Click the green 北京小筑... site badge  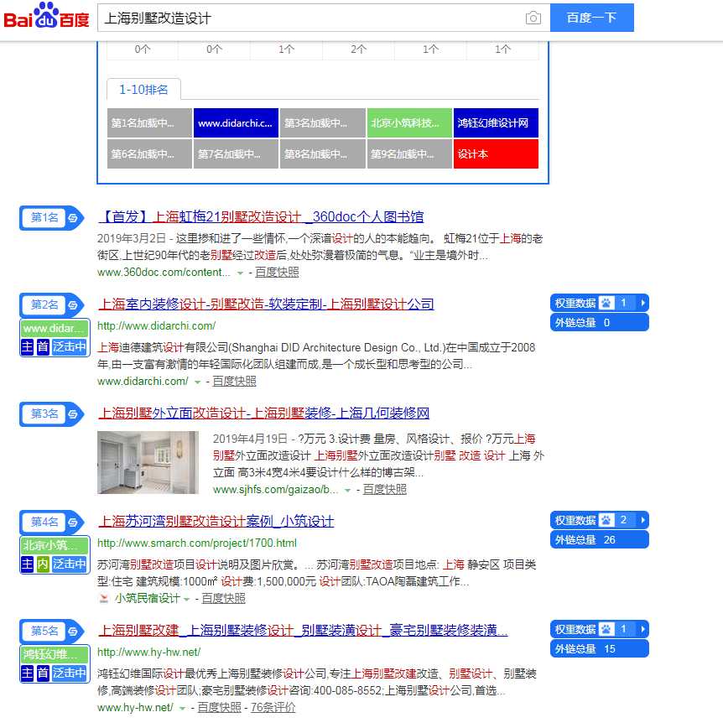point(55,545)
